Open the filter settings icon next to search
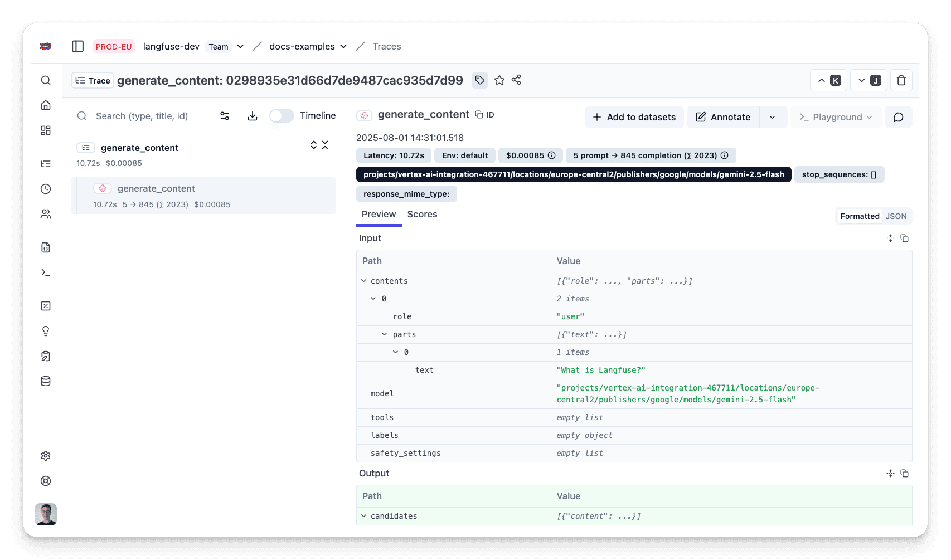The width and height of the screenshot is (951, 560). tap(225, 116)
